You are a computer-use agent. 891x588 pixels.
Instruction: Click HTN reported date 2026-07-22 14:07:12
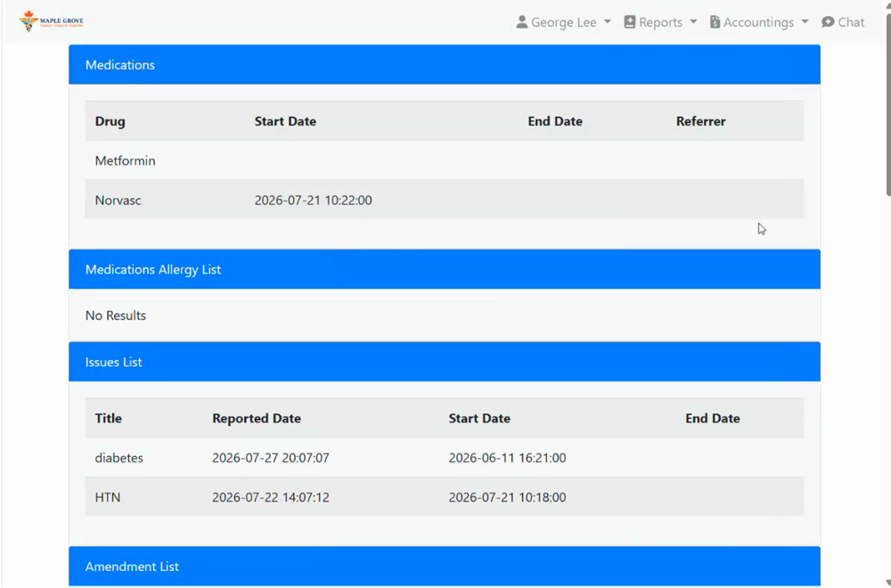[x=271, y=497]
